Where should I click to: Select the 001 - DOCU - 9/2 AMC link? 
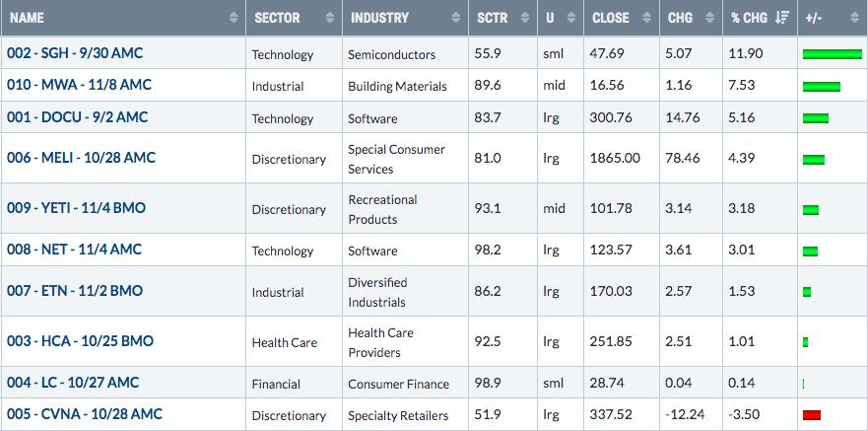[78, 117]
